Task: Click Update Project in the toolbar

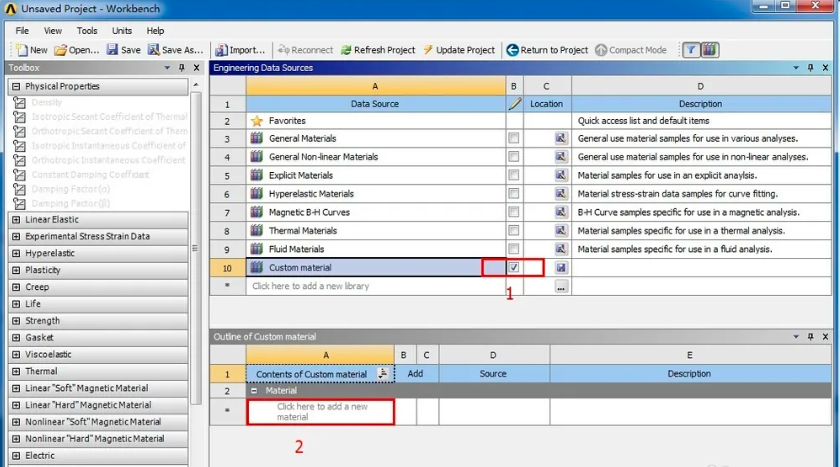Action: click(459, 50)
